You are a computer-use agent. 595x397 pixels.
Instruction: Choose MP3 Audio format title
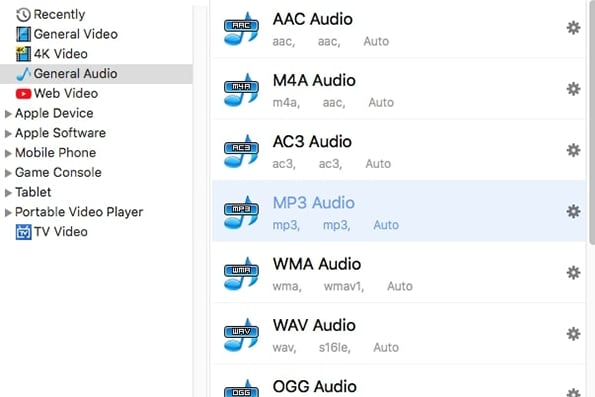point(314,203)
